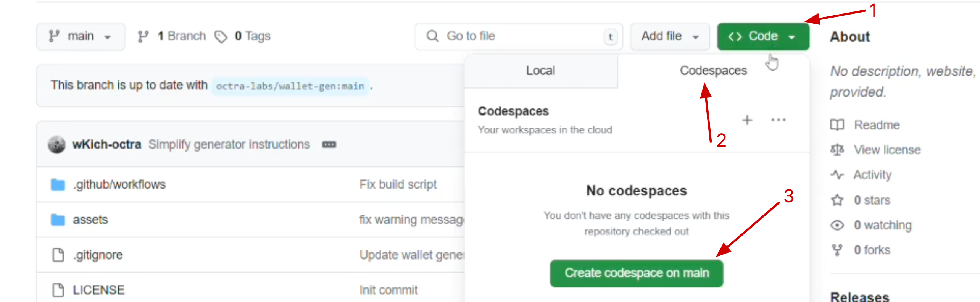Click the fork icon beside 0 forks
The image size is (980, 302).
(x=837, y=250)
